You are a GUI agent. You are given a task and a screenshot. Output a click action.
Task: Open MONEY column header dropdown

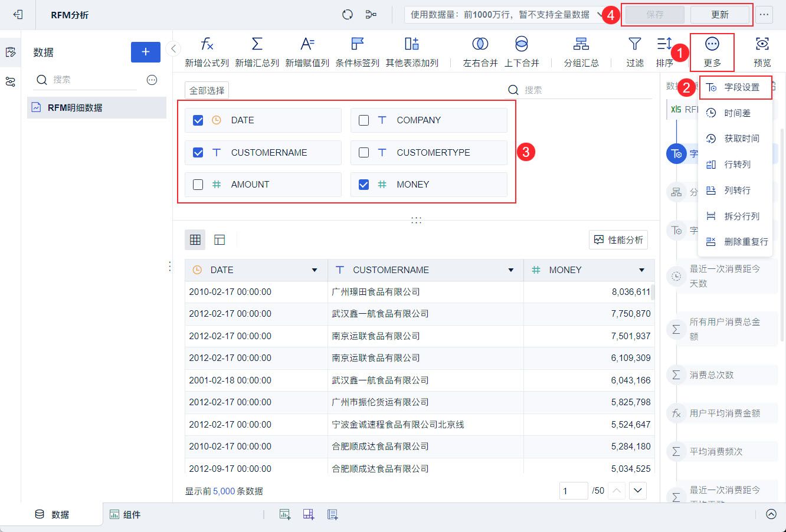click(641, 270)
